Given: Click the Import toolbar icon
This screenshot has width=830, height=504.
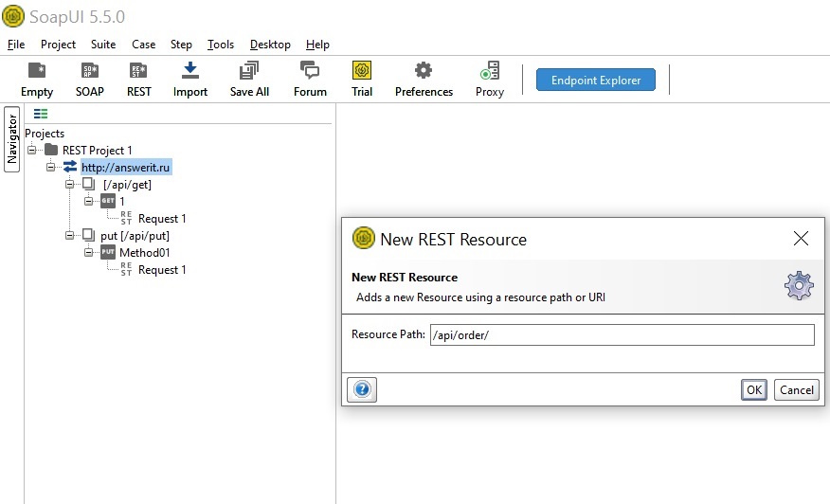Looking at the screenshot, I should (x=190, y=70).
